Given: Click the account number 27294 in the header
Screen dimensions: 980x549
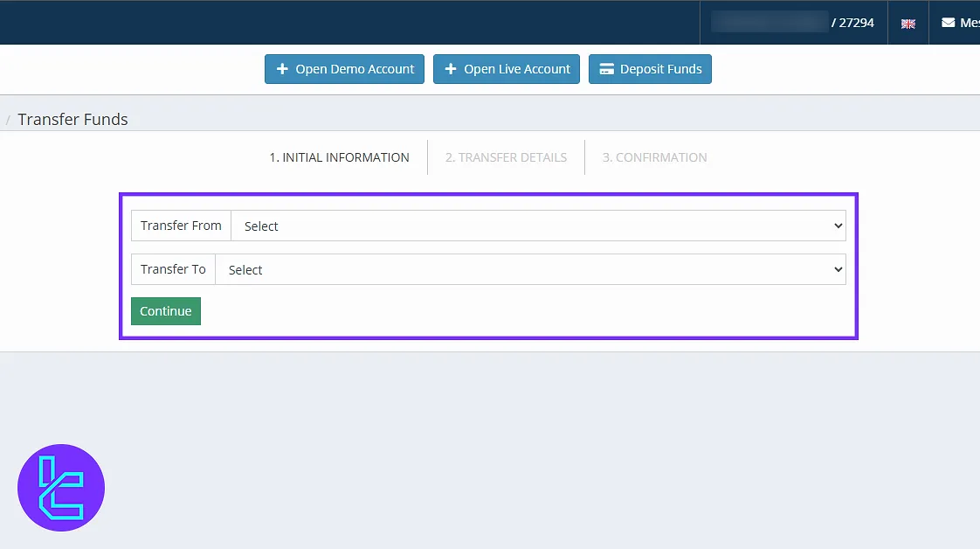Looking at the screenshot, I should [x=856, y=23].
